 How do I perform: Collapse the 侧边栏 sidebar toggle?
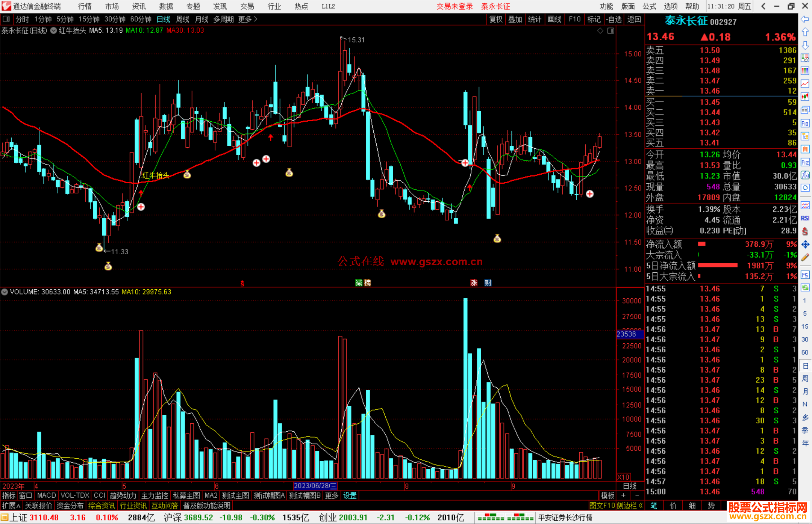pos(630,506)
